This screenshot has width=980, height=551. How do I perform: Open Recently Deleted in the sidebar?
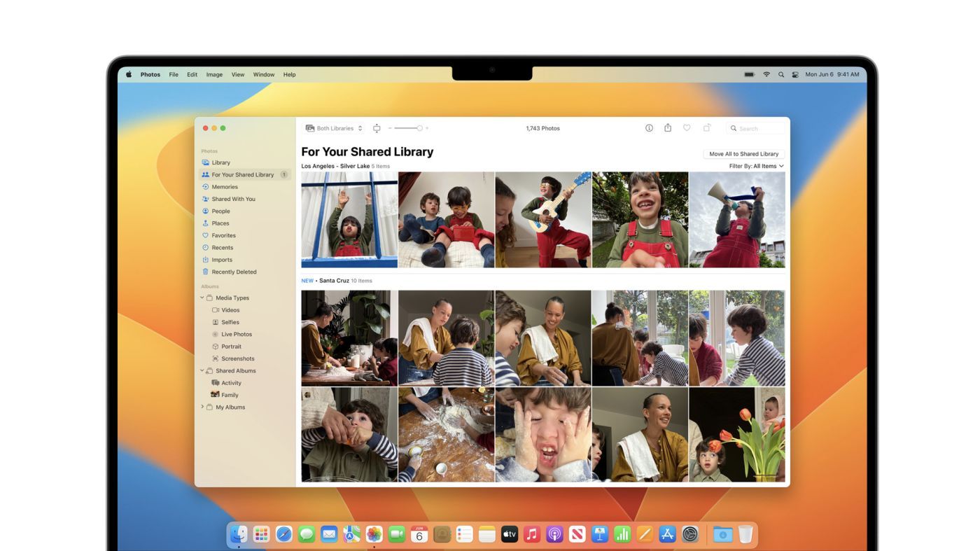tap(245, 272)
